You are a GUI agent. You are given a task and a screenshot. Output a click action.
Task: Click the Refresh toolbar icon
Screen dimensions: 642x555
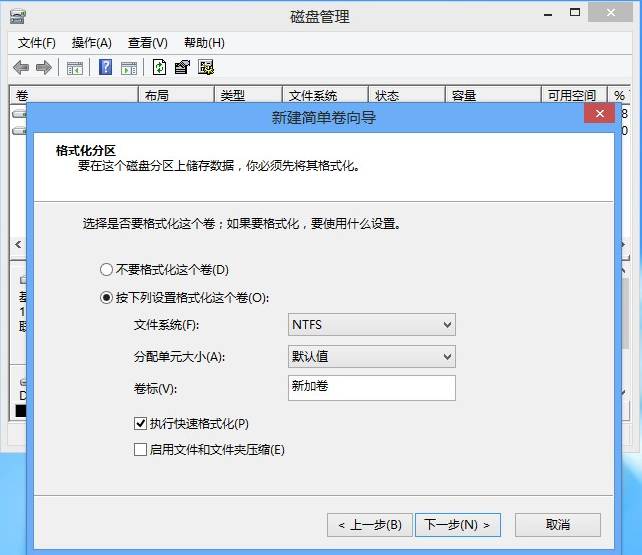(x=159, y=67)
